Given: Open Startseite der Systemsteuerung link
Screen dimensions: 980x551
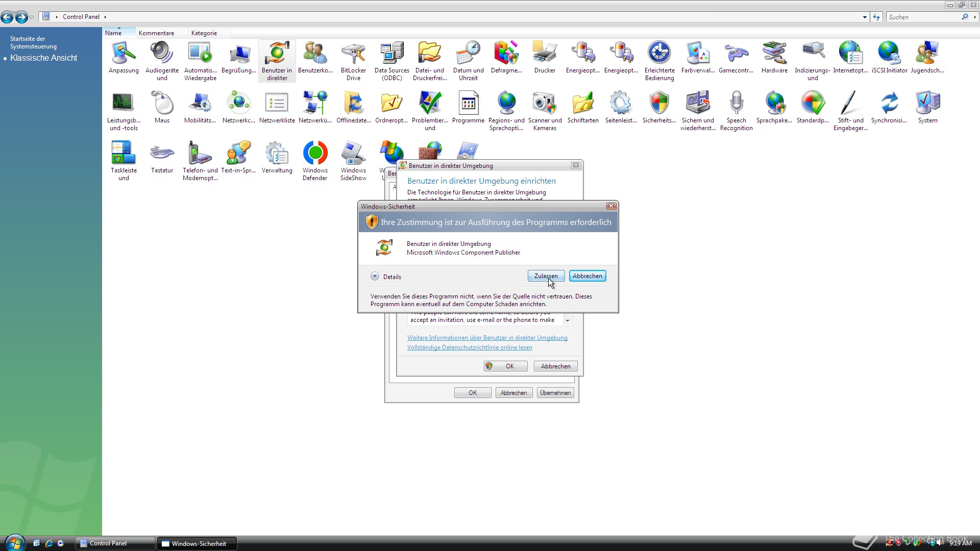Looking at the screenshot, I should pyautogui.click(x=33, y=42).
